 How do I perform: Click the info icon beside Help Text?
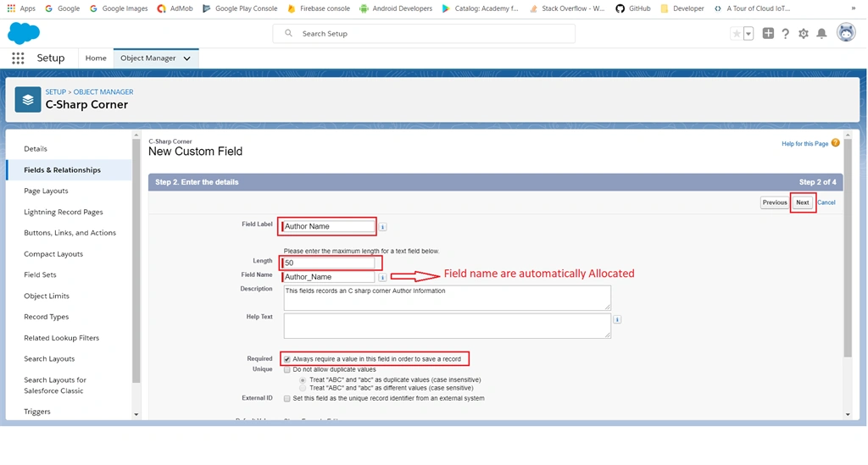[617, 319]
